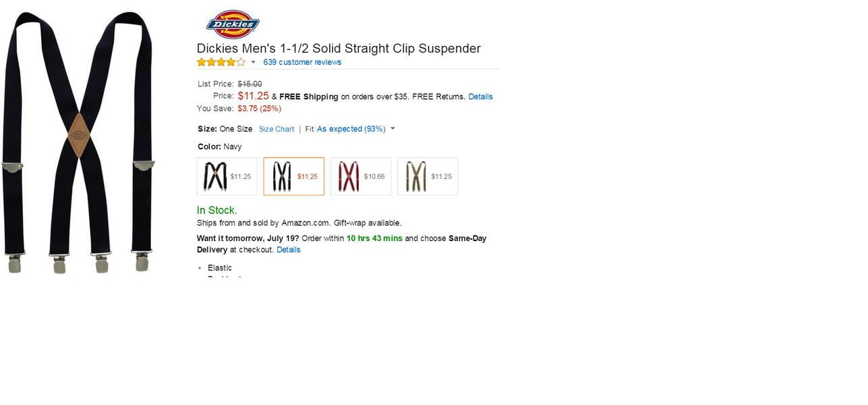Open the 639 customer reviews link
Screen dimensions: 868x405
click(302, 62)
